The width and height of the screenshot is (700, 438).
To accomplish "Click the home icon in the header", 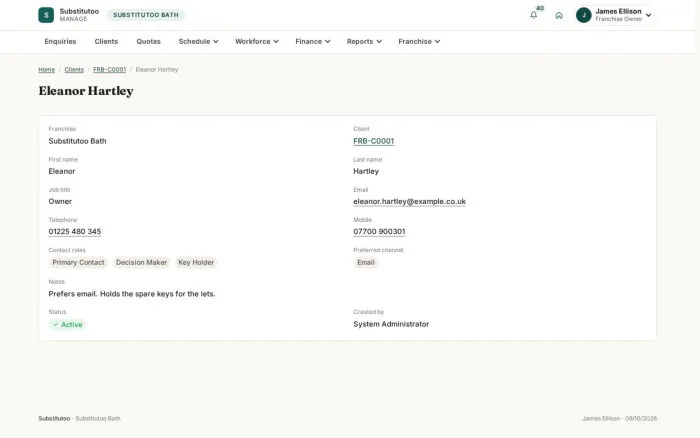I will [x=559, y=15].
